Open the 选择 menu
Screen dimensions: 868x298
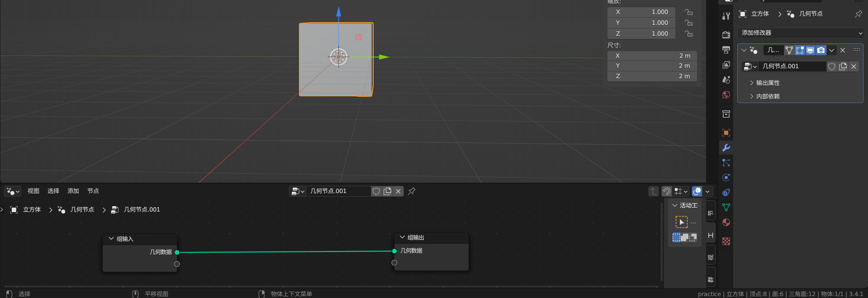(53, 191)
